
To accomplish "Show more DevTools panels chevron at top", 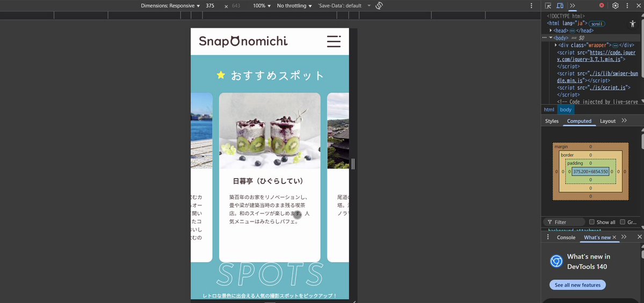I will click(x=572, y=6).
